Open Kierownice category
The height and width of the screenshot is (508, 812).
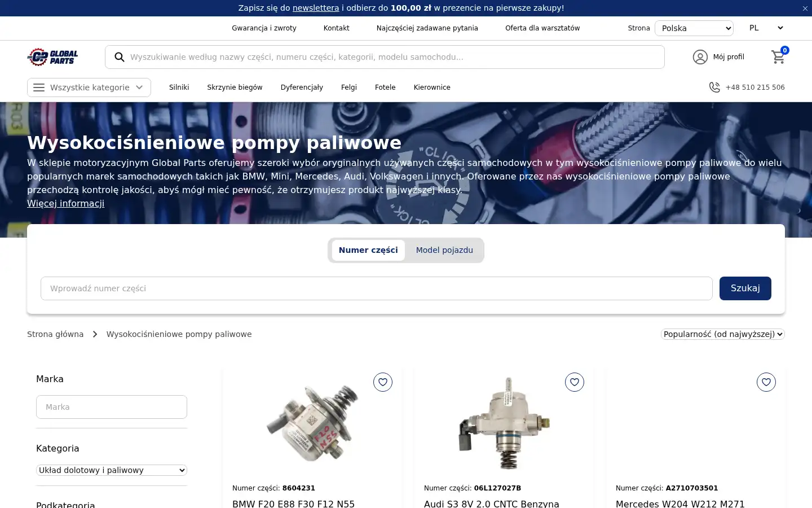pyautogui.click(x=432, y=87)
